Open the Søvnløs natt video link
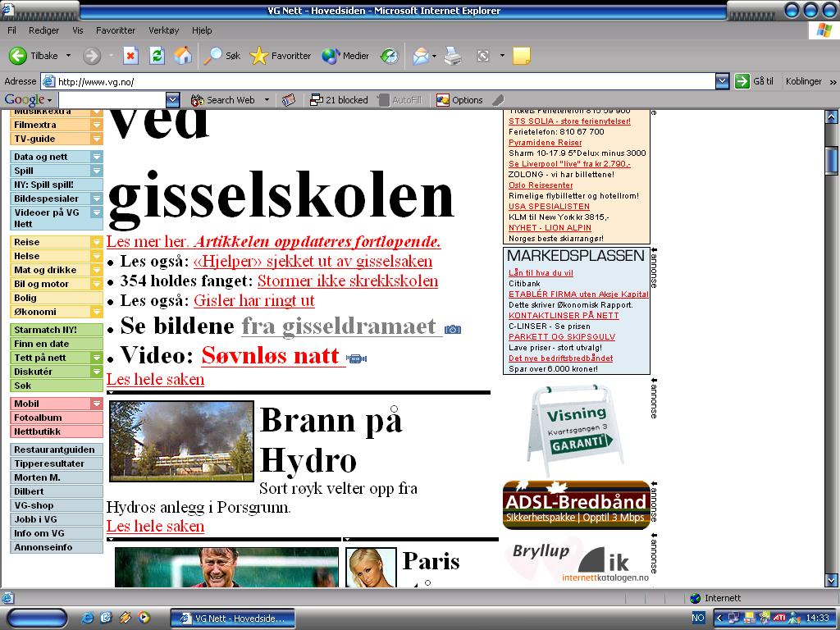This screenshot has height=630, width=840. [271, 356]
